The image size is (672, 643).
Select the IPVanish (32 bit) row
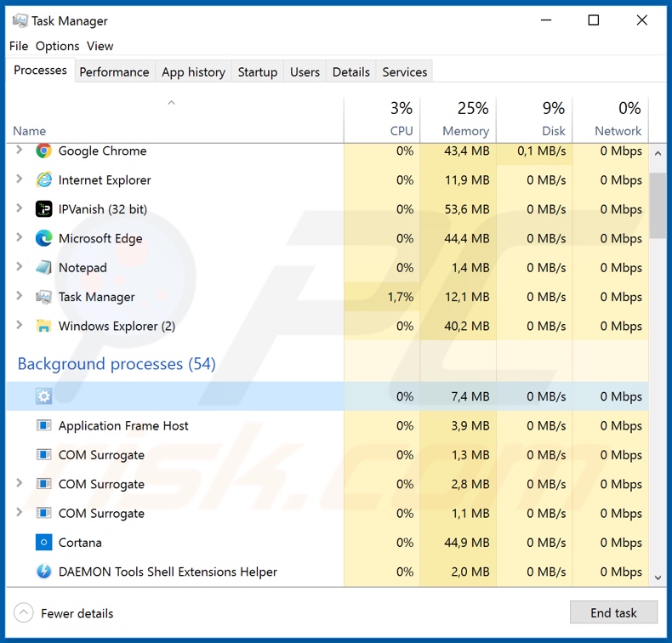tap(327, 209)
